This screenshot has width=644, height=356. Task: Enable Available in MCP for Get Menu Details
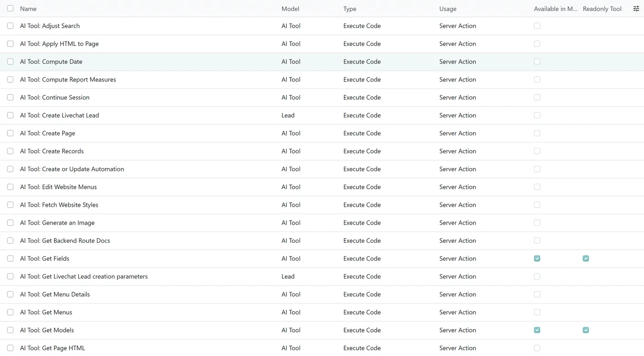coord(537,294)
